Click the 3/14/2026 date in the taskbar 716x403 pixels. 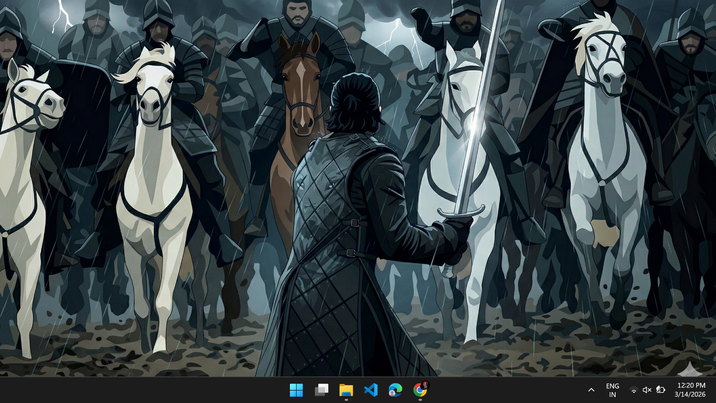[x=690, y=395]
